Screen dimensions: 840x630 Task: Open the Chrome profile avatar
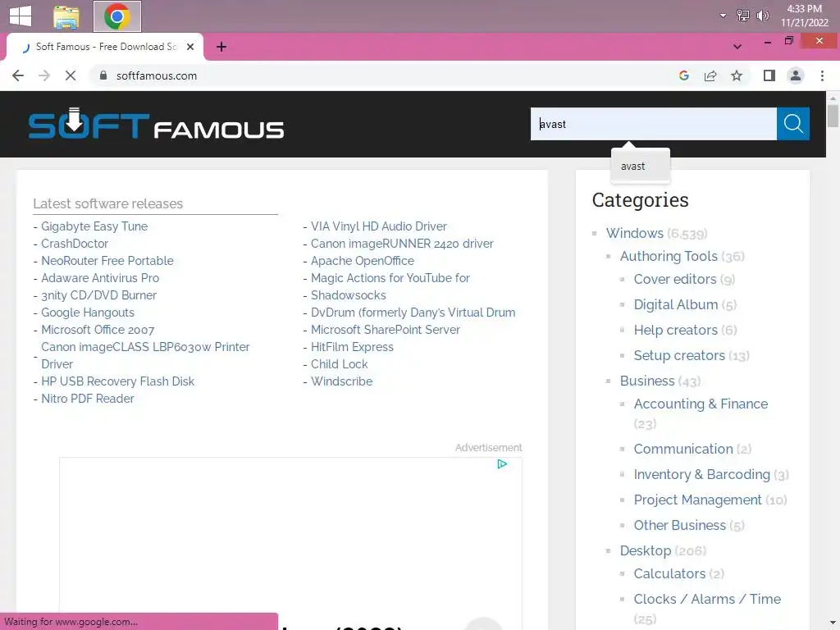click(x=796, y=75)
